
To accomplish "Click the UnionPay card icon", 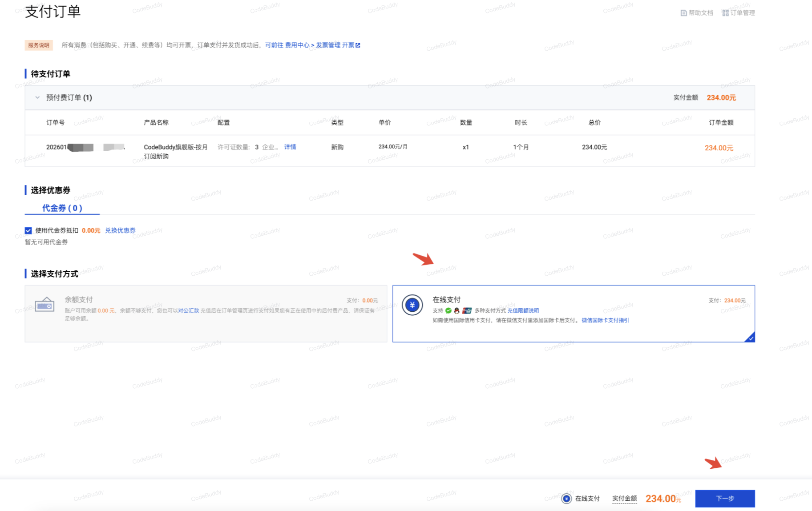I will pyautogui.click(x=467, y=310).
